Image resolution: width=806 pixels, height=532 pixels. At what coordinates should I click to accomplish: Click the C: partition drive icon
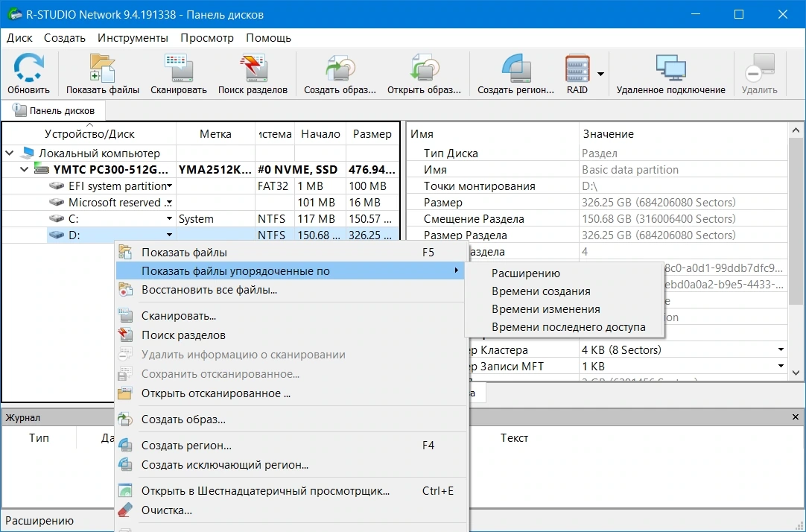(57, 219)
